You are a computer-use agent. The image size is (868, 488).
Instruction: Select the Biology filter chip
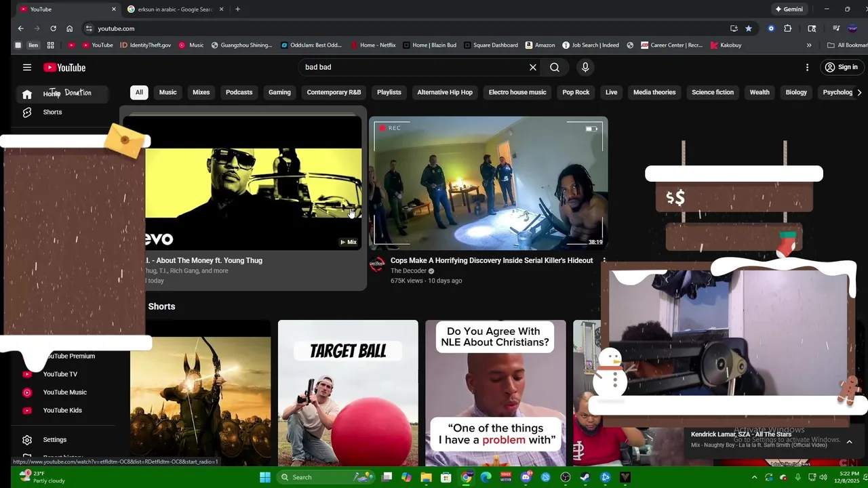[796, 92]
